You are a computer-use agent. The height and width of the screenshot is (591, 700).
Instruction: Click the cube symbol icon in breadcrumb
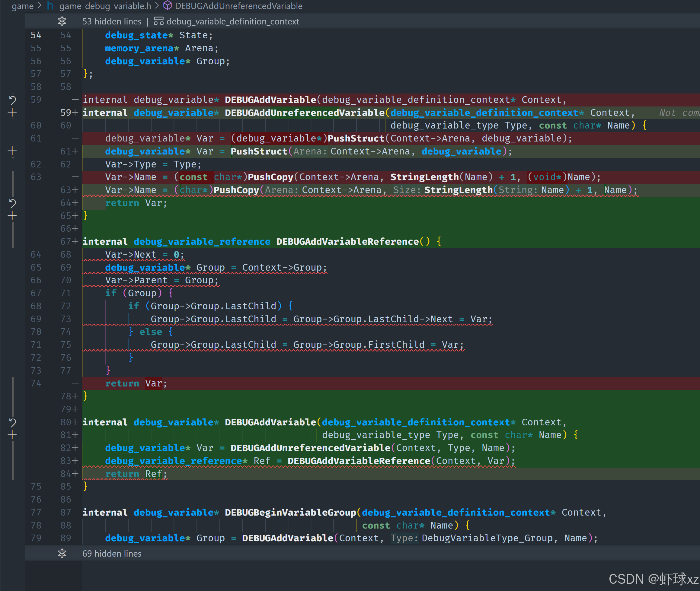click(167, 6)
